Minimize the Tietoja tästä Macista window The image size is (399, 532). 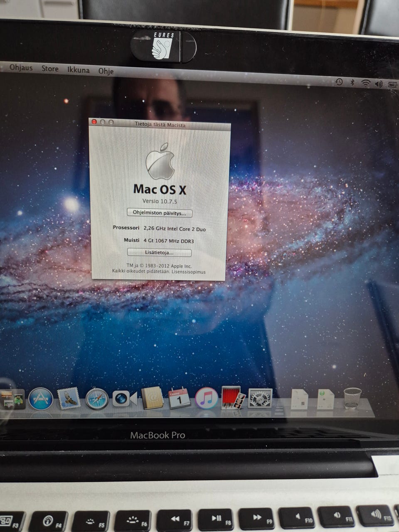[103, 122]
